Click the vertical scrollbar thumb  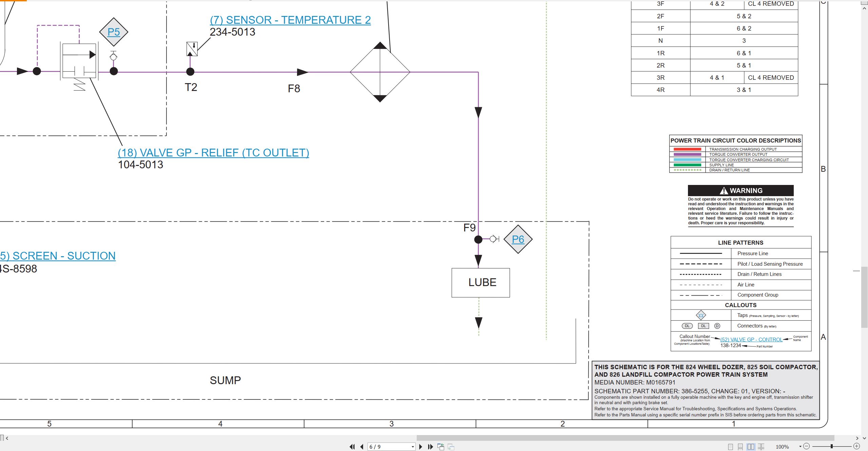[865, 297]
